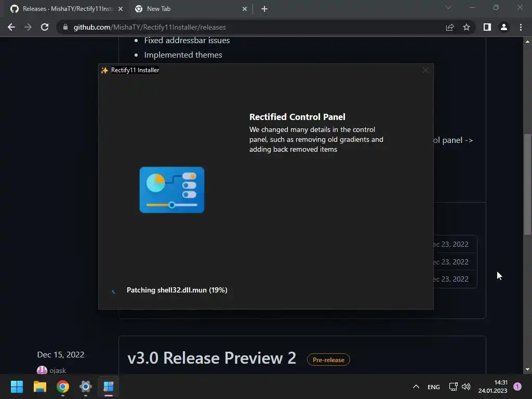
Task: Open network tray icon
Action: point(453,387)
